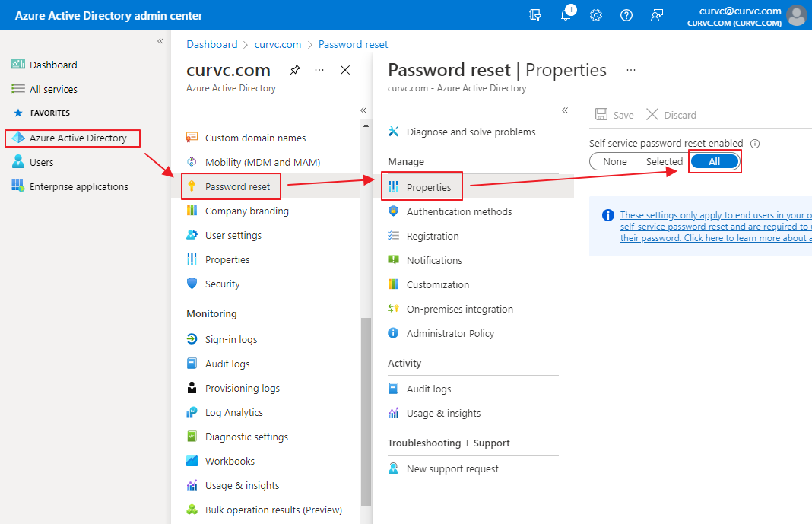
Task: Select the Selected option for password reset
Action: point(665,161)
